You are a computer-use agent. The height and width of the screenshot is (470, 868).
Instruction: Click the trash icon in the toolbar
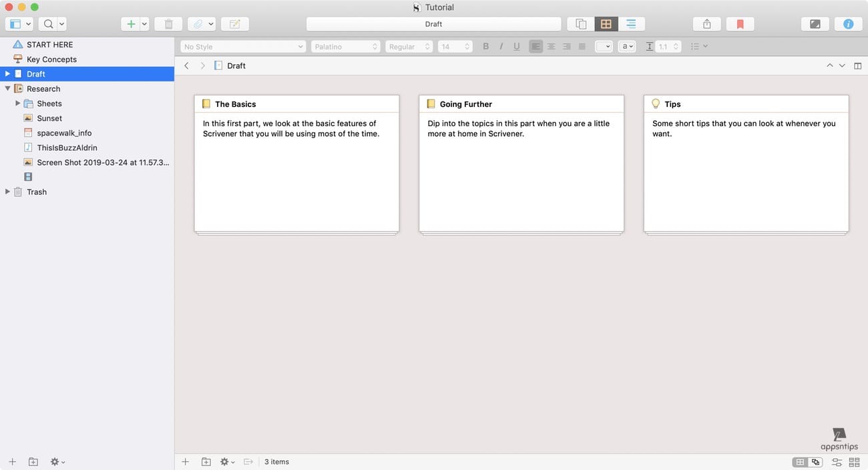click(x=168, y=23)
